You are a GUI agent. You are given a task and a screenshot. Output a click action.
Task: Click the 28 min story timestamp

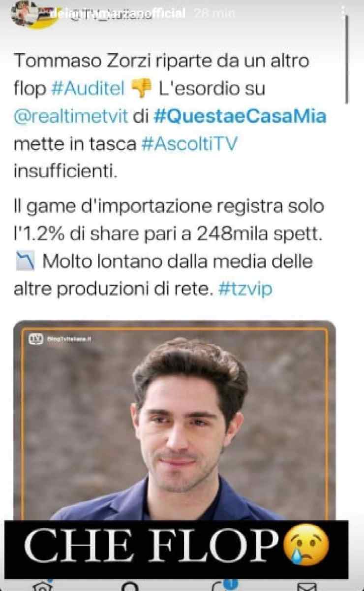click(215, 13)
